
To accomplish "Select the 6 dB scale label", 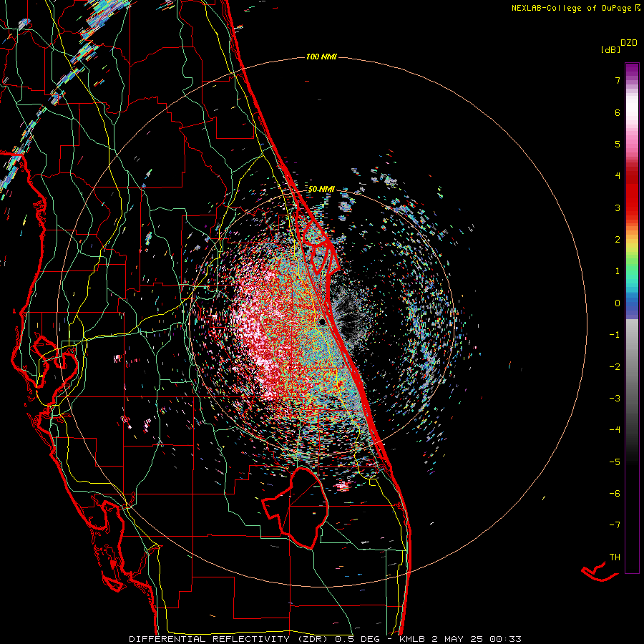I will tap(618, 112).
